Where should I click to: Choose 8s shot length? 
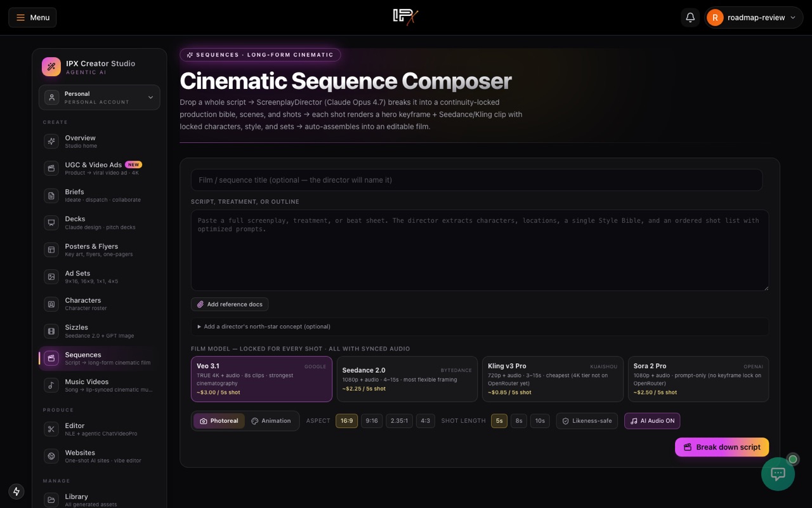point(519,420)
